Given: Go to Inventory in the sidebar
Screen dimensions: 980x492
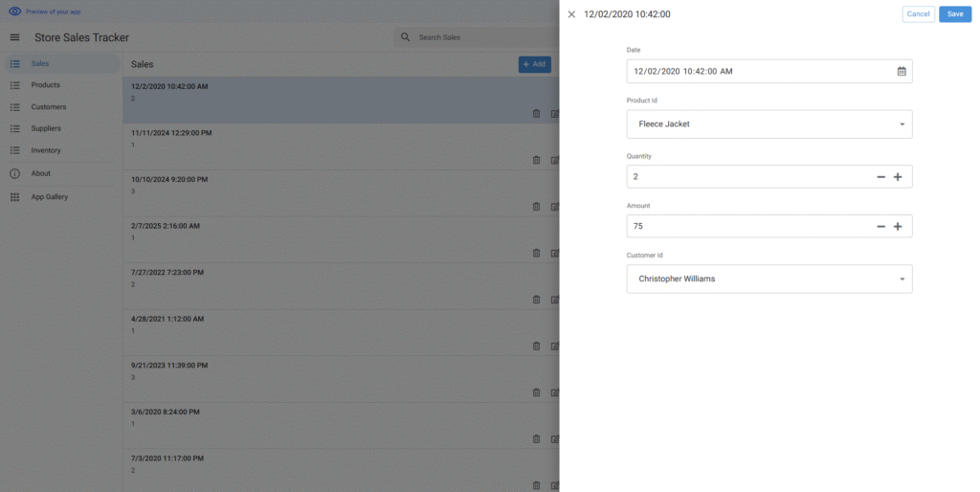Looking at the screenshot, I should click(45, 150).
